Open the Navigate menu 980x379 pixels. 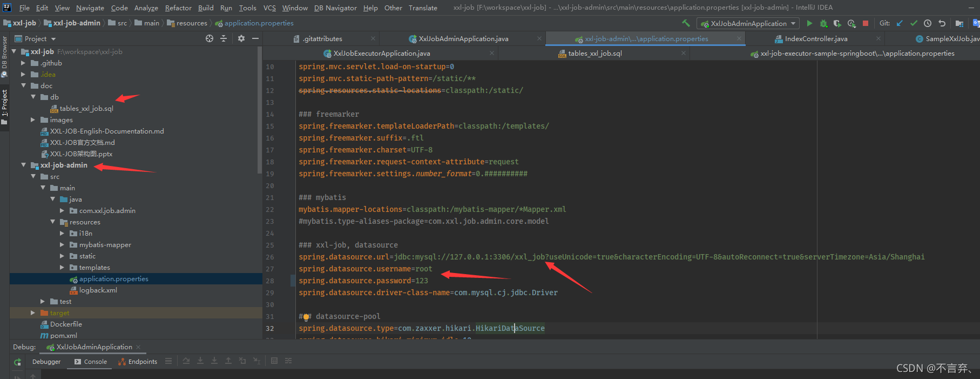coord(90,8)
